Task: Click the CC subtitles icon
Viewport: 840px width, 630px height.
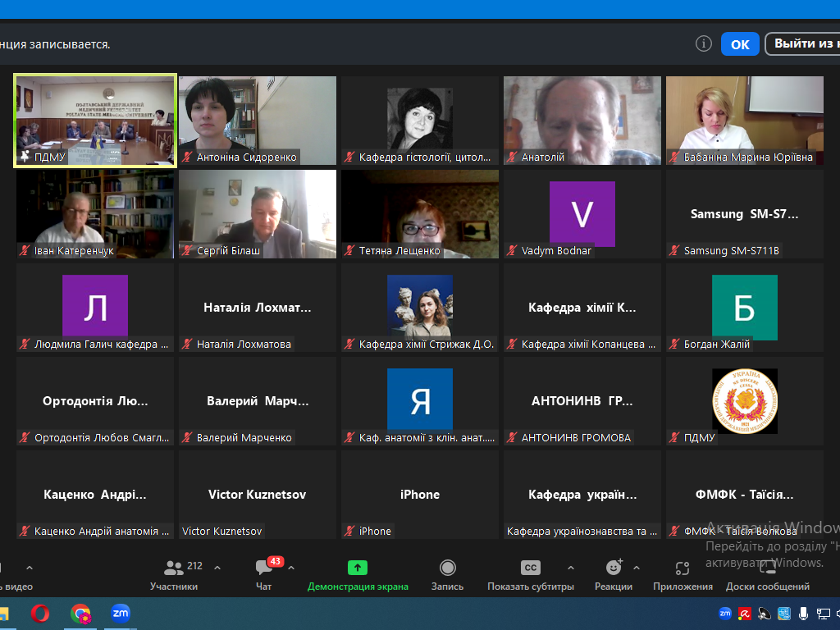Action: click(531, 568)
